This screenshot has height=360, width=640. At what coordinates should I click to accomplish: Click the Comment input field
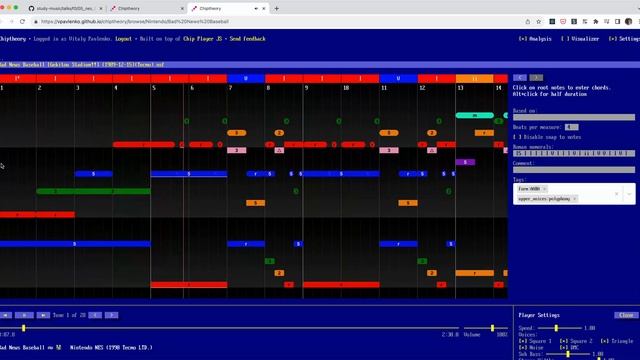coord(574,170)
